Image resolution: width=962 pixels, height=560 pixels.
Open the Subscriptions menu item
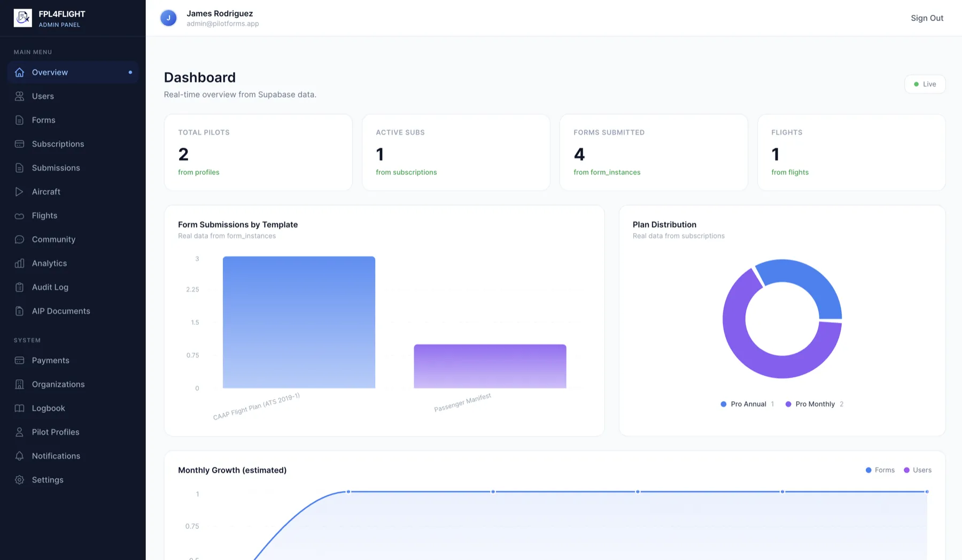73,144
